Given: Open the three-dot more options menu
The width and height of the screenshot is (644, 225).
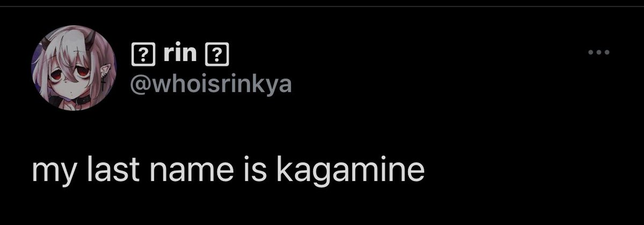Looking at the screenshot, I should tap(599, 52).
